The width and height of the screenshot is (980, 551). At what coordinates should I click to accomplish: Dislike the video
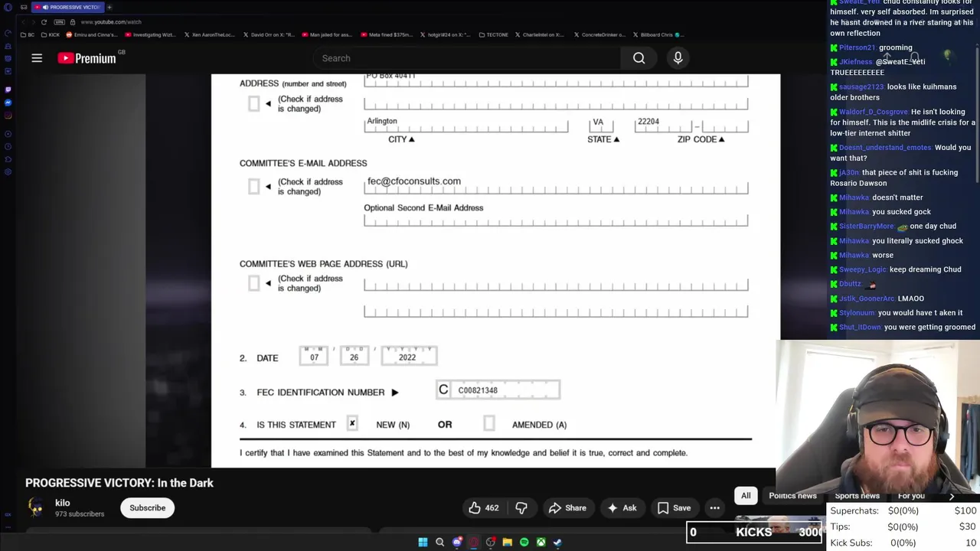pos(521,508)
